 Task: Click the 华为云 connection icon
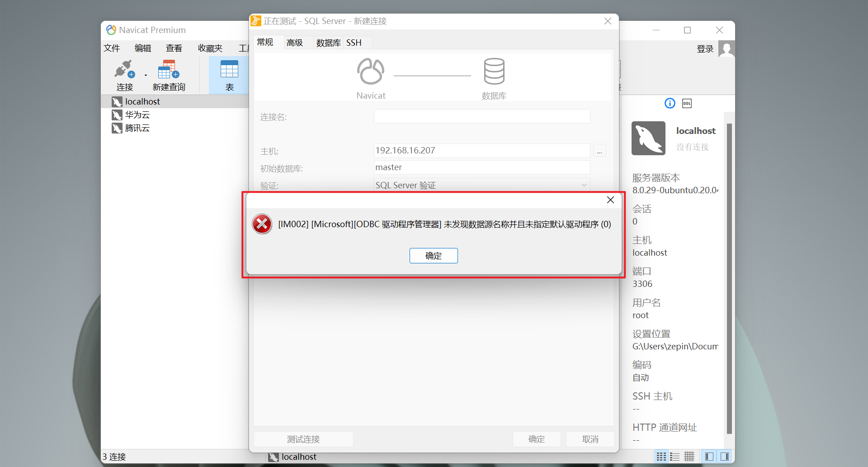[117, 115]
